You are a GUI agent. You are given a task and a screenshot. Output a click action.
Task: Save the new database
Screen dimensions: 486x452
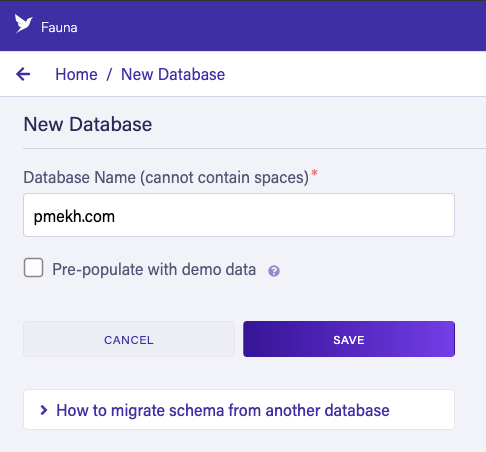[x=349, y=339]
